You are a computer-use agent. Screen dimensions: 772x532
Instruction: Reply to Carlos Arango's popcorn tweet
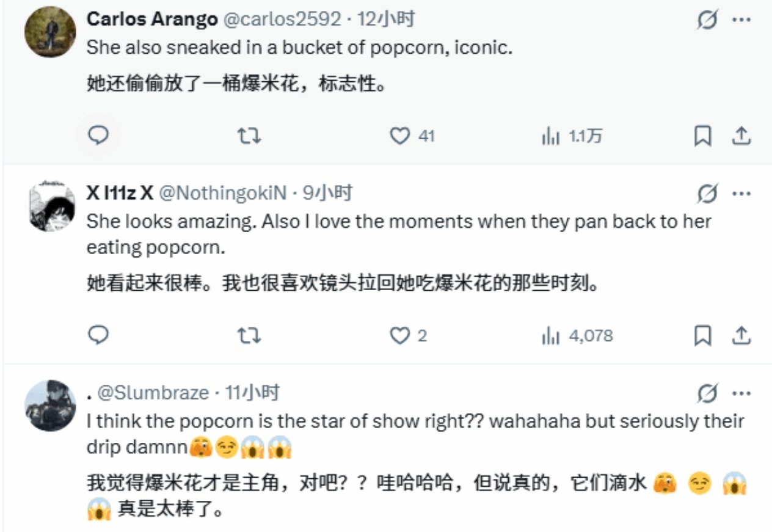coord(98,136)
